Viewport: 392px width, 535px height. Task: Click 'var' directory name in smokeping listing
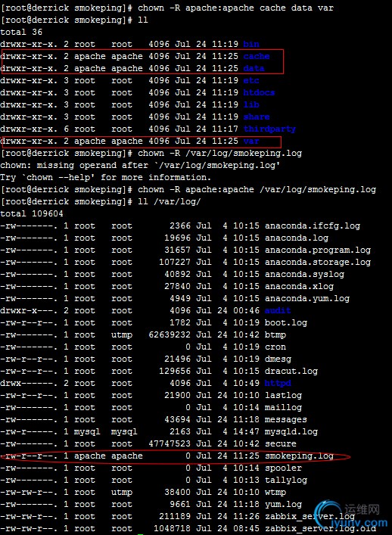pos(251,141)
